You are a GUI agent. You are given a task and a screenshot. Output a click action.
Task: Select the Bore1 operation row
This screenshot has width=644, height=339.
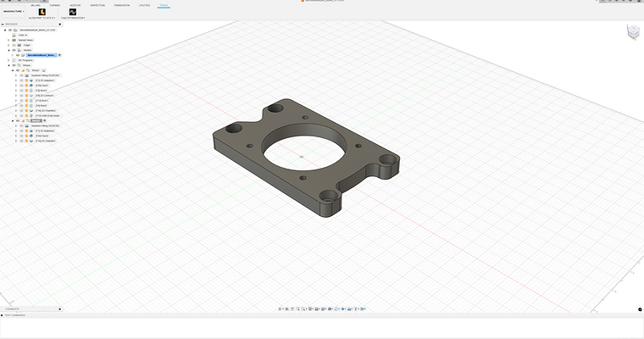point(42,101)
